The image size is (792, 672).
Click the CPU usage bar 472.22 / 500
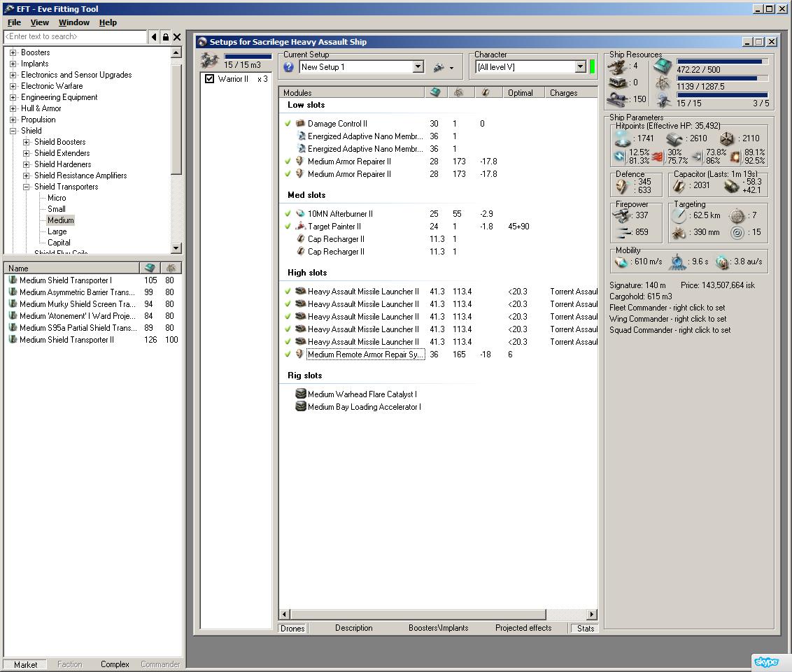[722, 62]
